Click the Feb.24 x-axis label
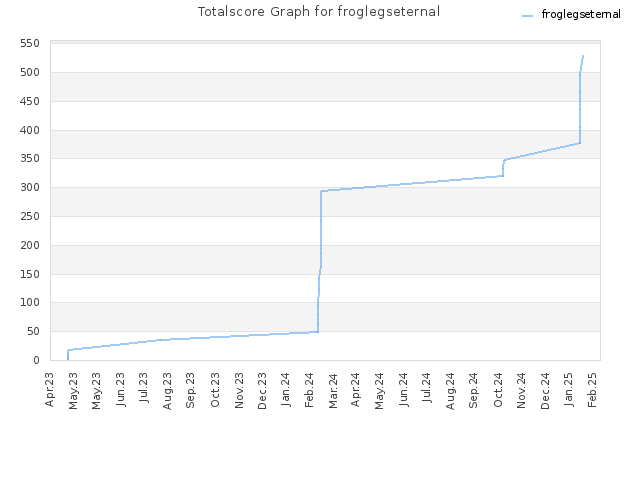Image resolution: width=640 pixels, height=480 pixels. click(309, 390)
